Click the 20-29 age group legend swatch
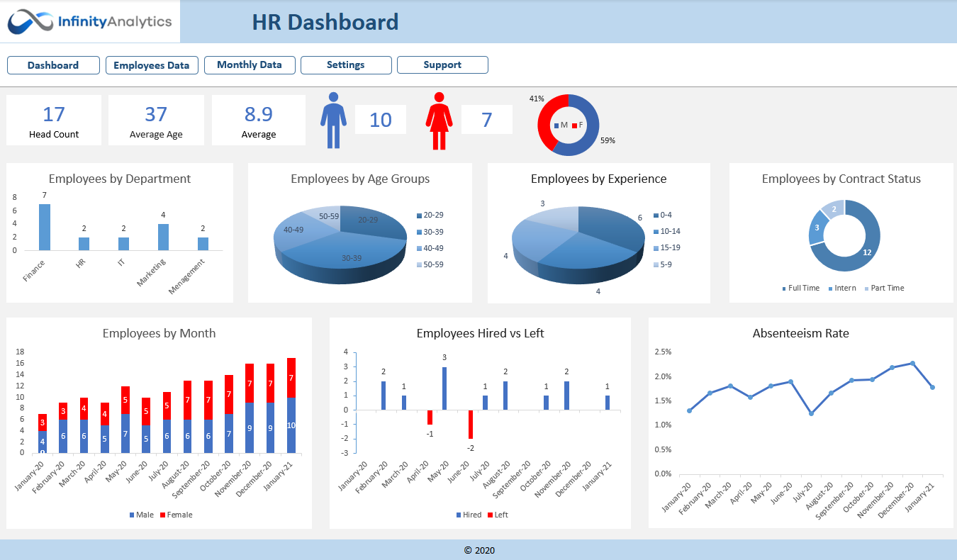The height and width of the screenshot is (560, 957). (x=419, y=215)
